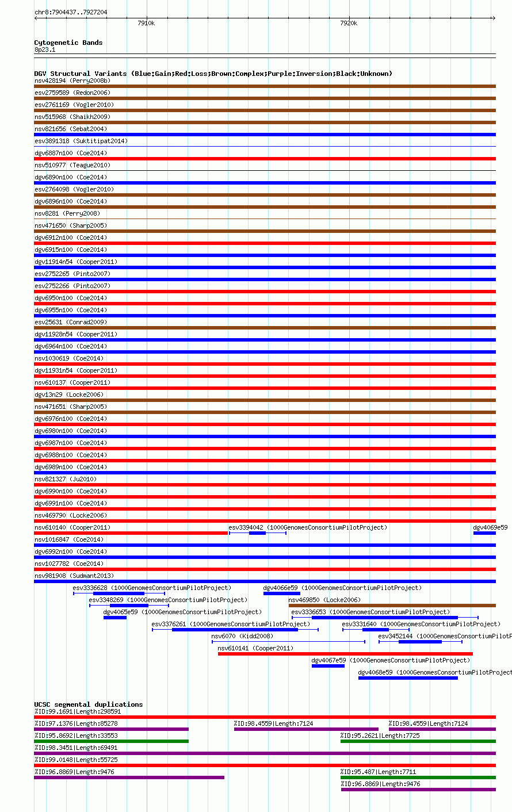Click the nsv610137 (Cooper2011) label
The image size is (512, 812).
point(72,382)
